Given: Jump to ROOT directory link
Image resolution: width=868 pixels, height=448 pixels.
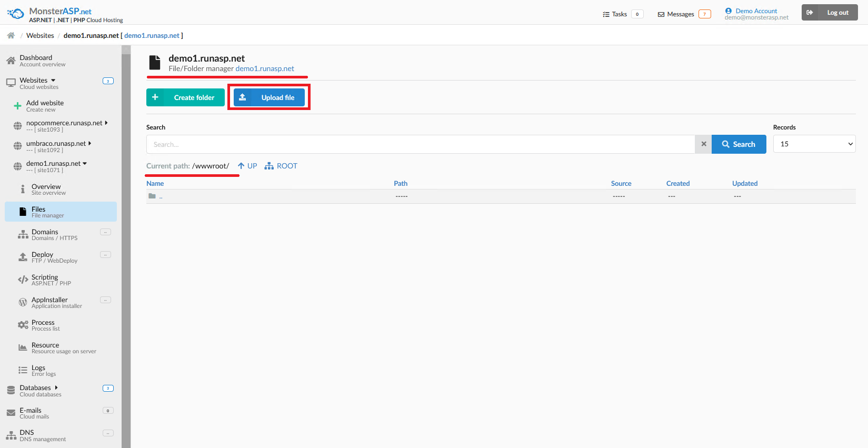Looking at the screenshot, I should click(281, 166).
